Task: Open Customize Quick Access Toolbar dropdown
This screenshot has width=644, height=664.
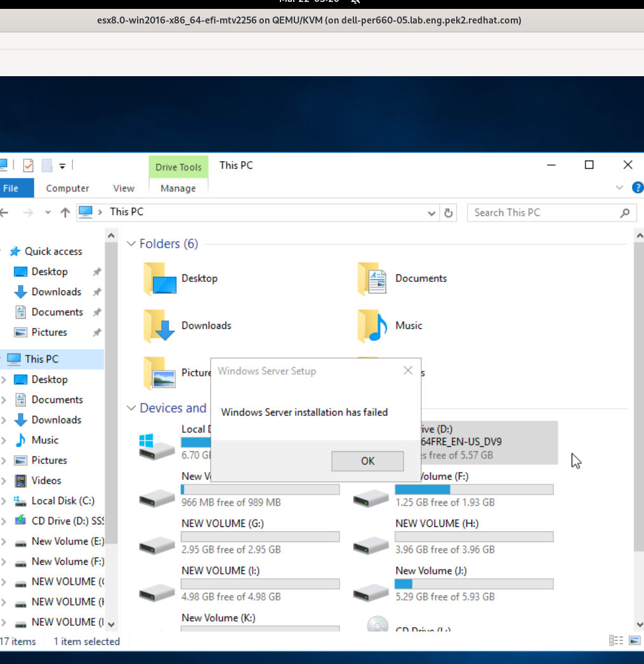Action: [62, 166]
